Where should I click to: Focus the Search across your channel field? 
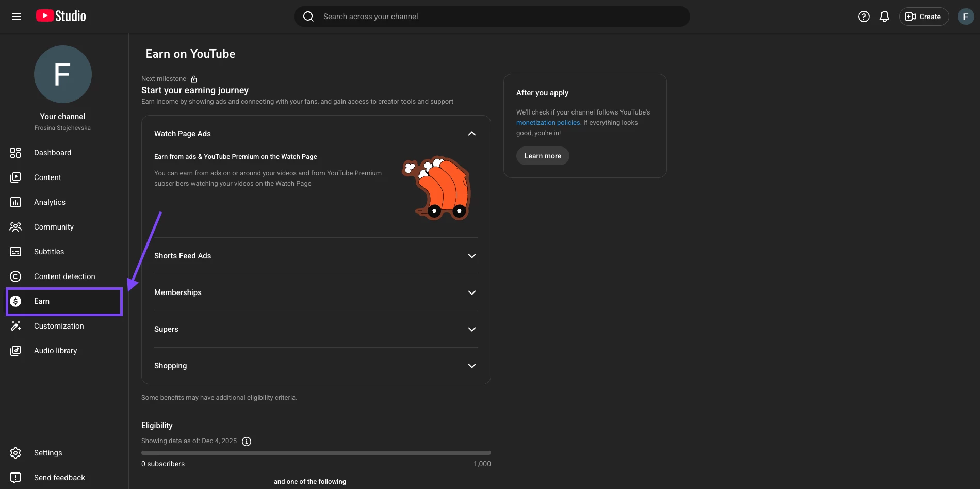click(x=492, y=17)
